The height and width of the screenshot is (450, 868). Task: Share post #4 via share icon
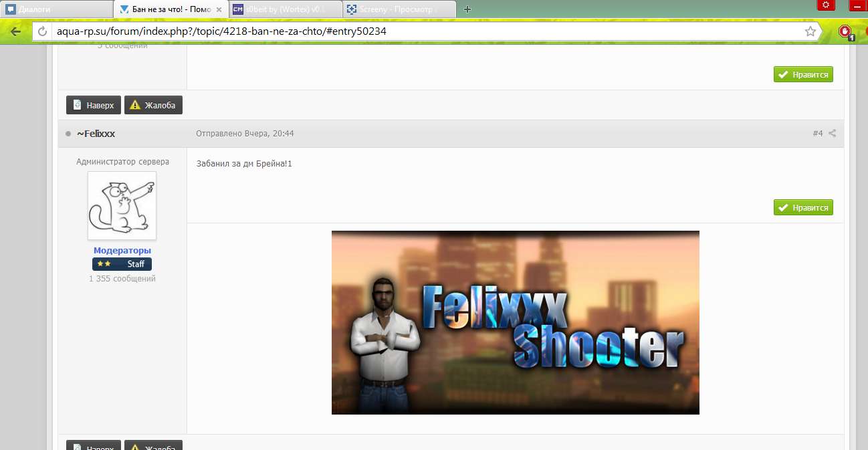[833, 133]
